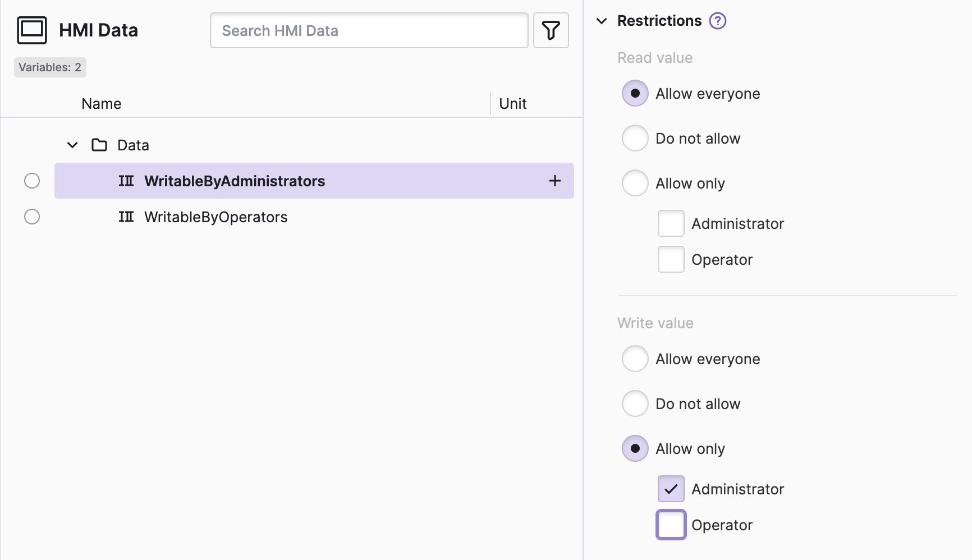Uncheck Administrator under Write value

click(671, 489)
